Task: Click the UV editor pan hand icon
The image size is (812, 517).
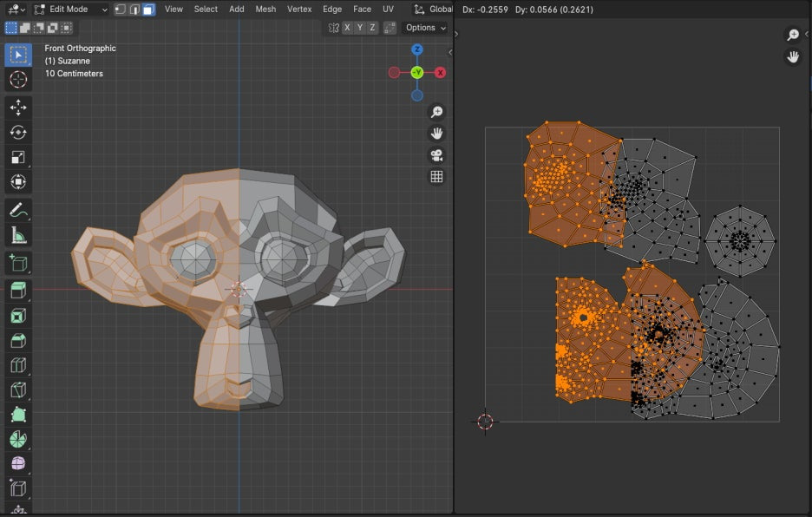Action: (793, 56)
